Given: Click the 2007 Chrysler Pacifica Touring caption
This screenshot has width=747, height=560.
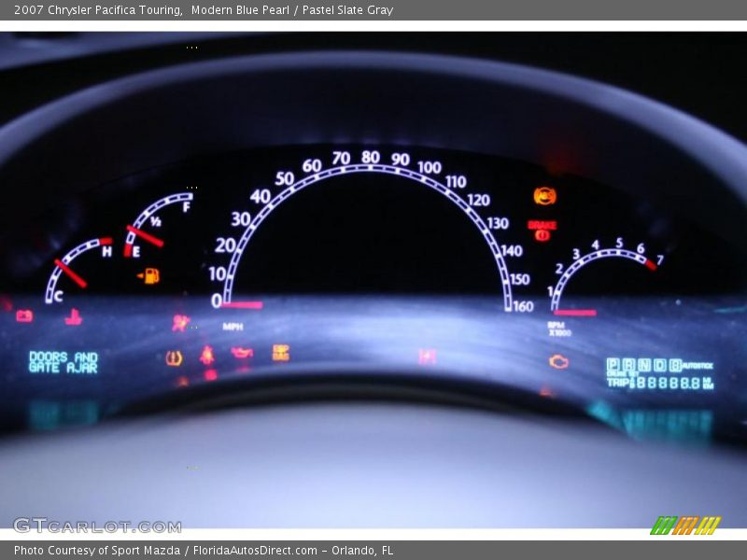Looking at the screenshot, I should [98, 10].
